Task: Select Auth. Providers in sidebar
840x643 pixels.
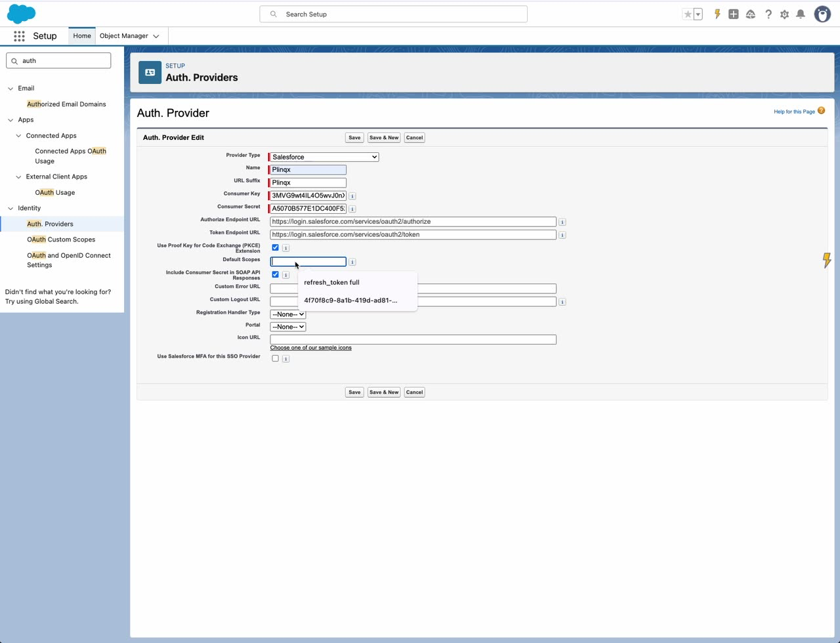Action: [x=50, y=224]
